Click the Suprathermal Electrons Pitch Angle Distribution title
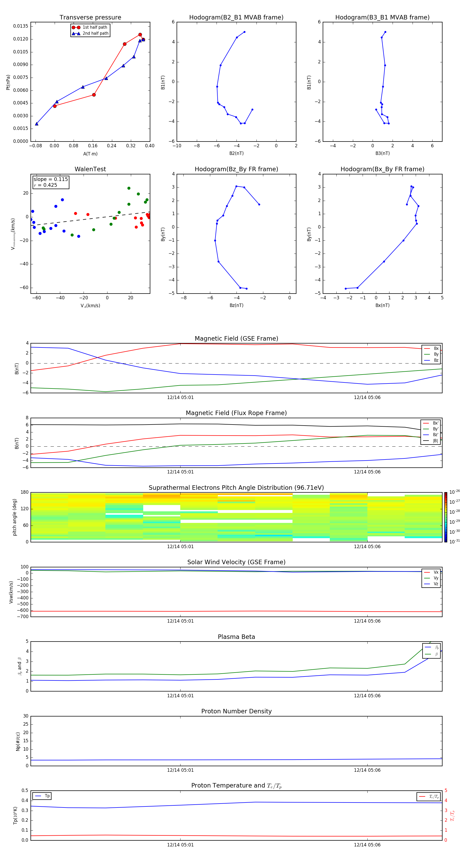473x868 pixels. click(236, 488)
